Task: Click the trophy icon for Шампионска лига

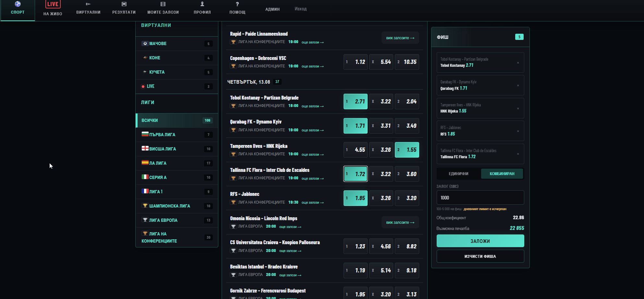Action: pos(145,206)
